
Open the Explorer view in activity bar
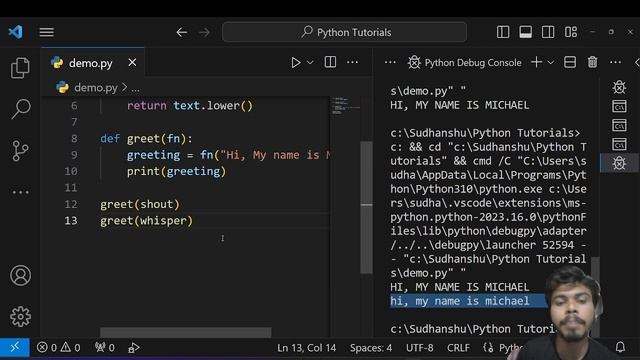(x=20, y=68)
